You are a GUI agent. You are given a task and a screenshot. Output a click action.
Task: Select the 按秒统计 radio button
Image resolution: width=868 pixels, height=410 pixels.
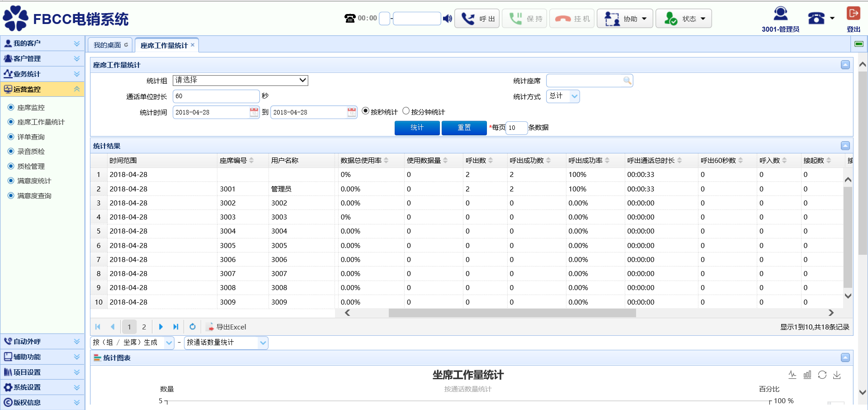(365, 111)
